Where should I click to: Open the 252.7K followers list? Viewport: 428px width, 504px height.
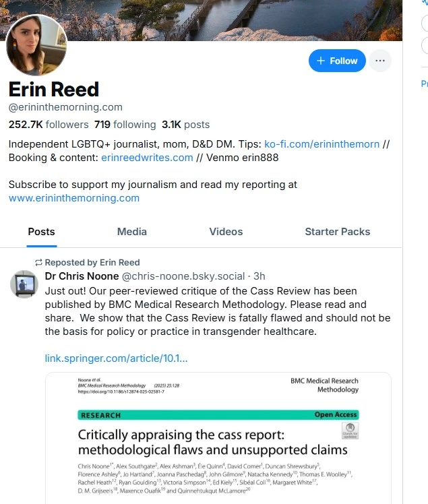coord(49,125)
